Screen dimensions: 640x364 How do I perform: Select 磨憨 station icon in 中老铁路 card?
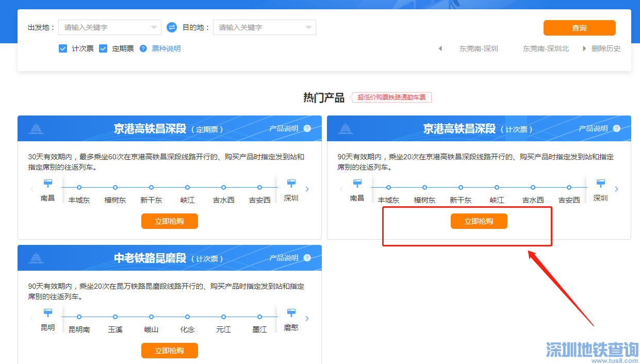(291, 312)
